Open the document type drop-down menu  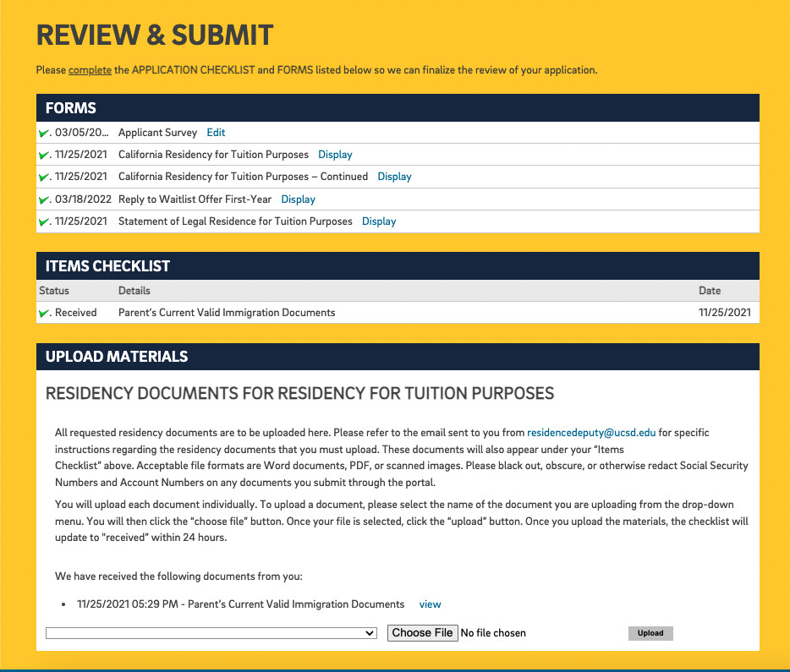point(211,633)
